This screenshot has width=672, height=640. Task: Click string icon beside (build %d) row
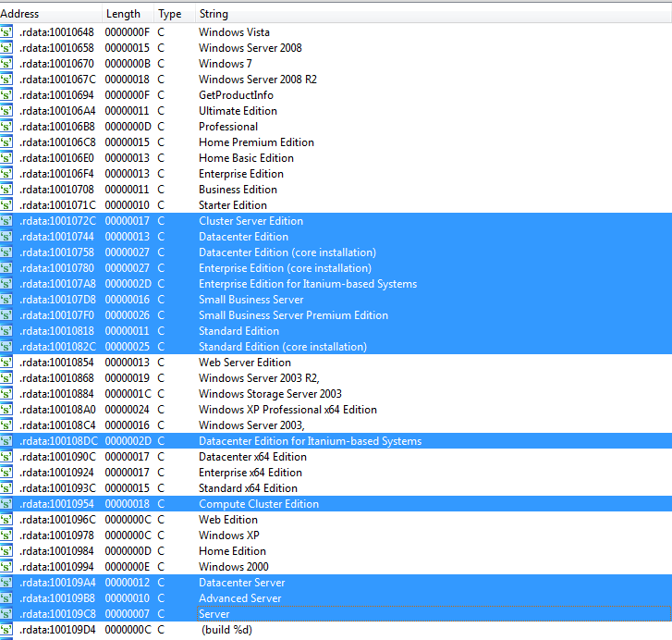coord(6,629)
